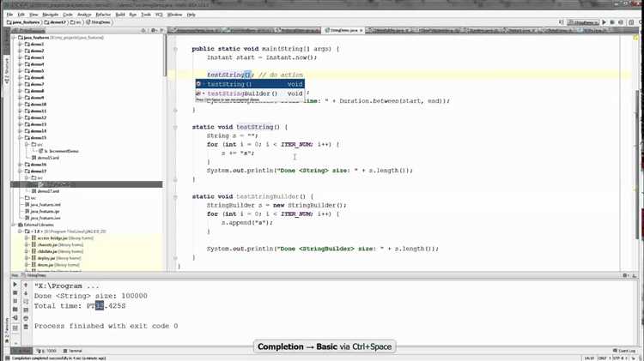
Task: Click the project tree vertical scrollbar
Action: pos(165,56)
